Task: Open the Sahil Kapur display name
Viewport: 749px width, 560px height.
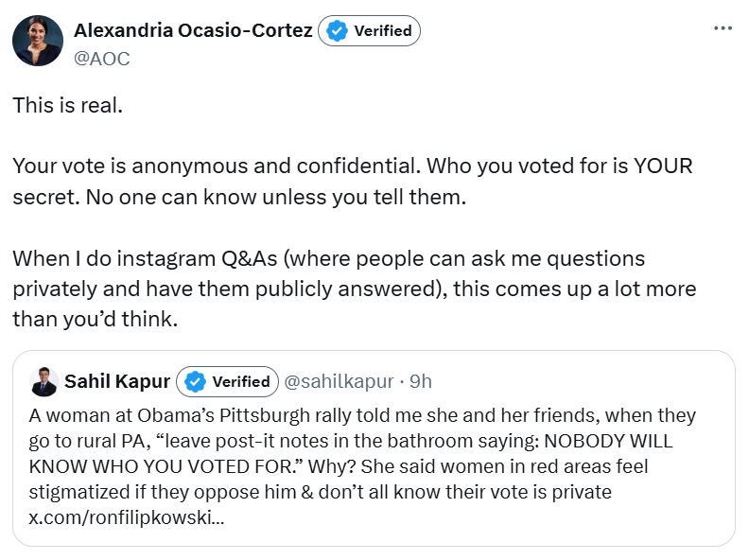Action: 117,381
